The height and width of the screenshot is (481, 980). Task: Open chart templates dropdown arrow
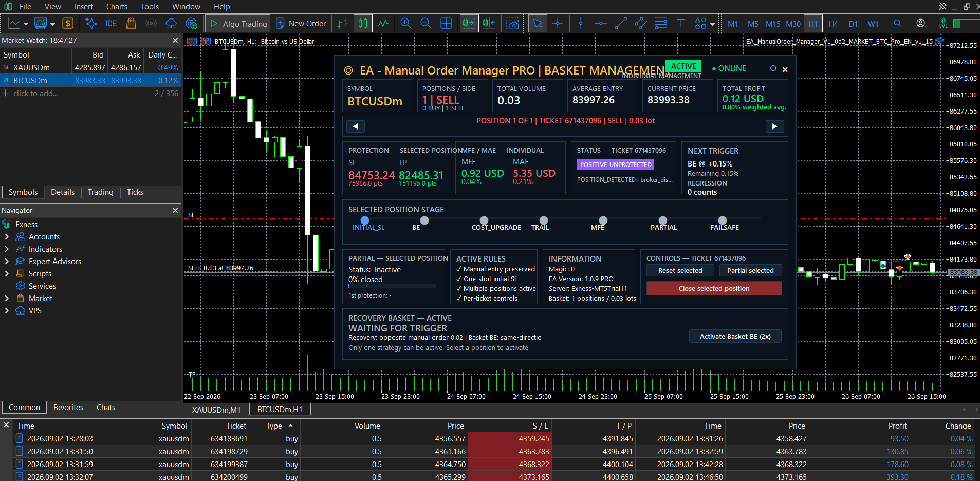52,24
